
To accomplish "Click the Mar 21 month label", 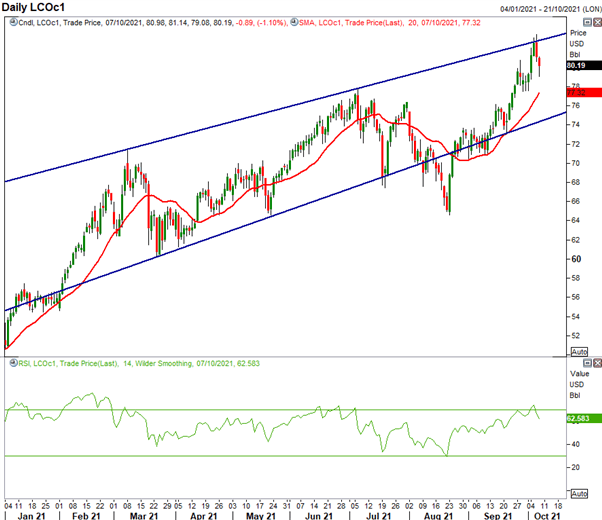I will (x=144, y=516).
